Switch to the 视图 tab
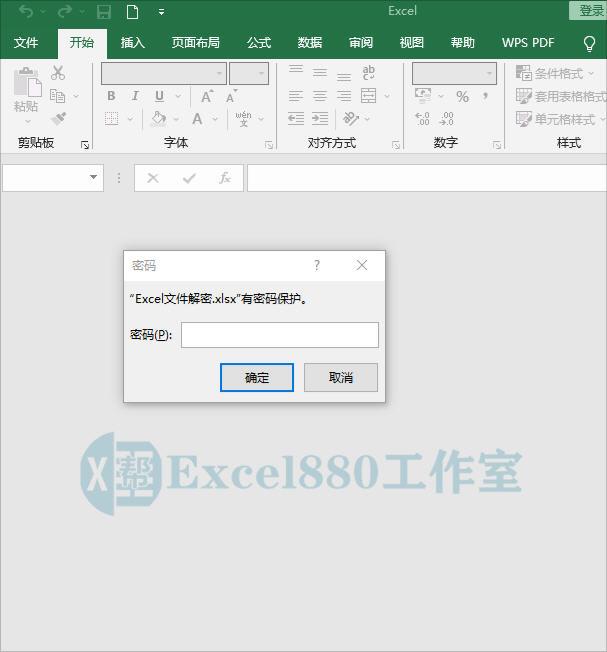The width and height of the screenshot is (607, 652). 412,42
